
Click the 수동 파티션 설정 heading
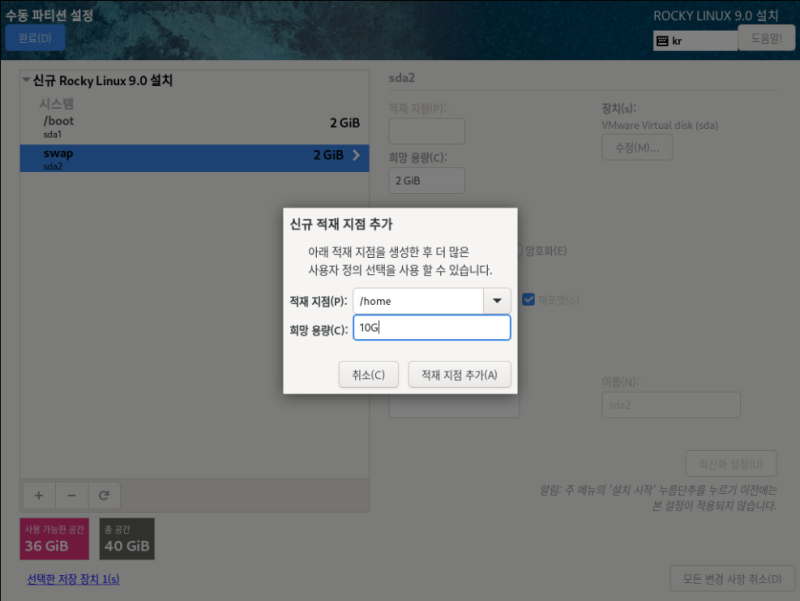tap(49, 15)
